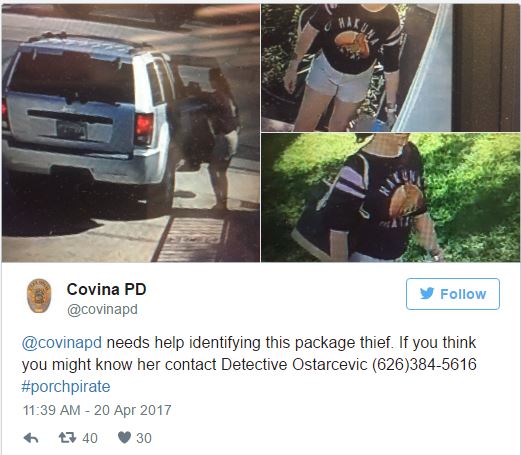View the like count of 30
Image resolution: width=521 pixels, height=455 pixels.
144,438
